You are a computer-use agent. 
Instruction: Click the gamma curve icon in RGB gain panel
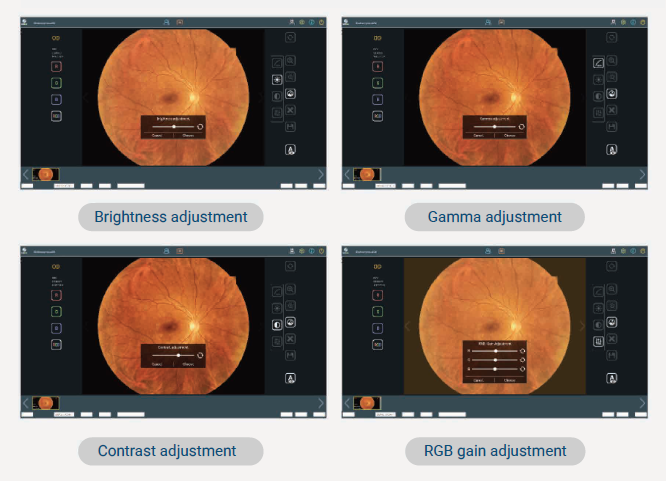[x=598, y=291]
